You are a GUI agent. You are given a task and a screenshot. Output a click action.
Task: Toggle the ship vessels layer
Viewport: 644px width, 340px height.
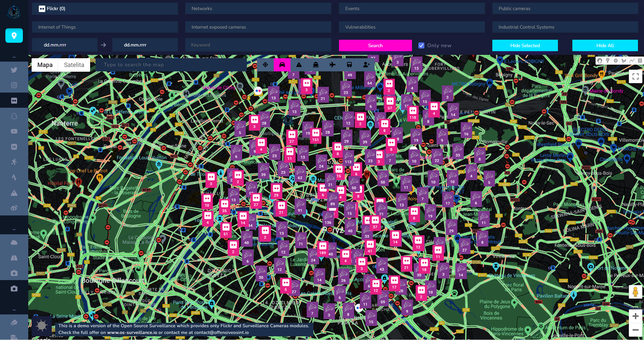[316, 65]
